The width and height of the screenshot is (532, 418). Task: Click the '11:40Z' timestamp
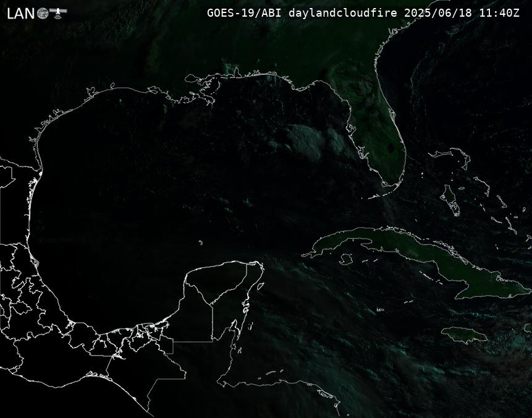point(499,13)
